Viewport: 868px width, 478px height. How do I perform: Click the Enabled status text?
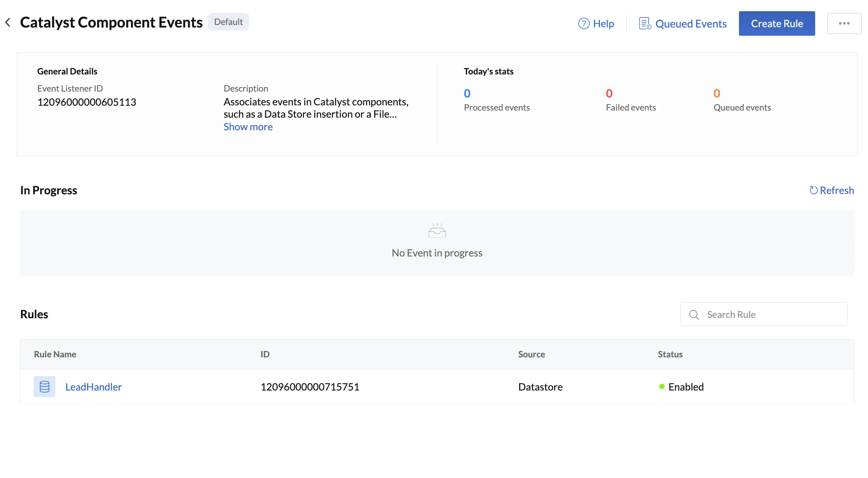click(x=686, y=387)
